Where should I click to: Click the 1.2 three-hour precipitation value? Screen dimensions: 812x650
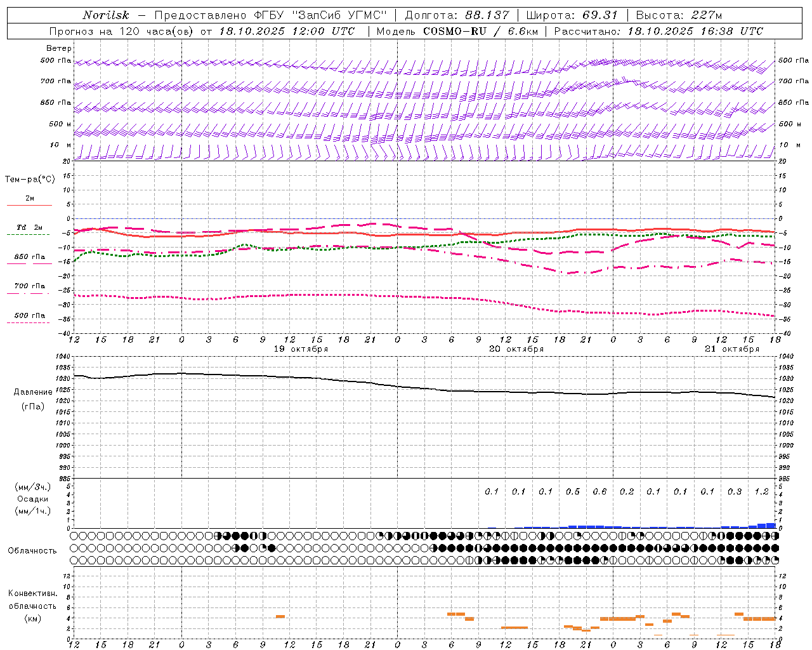[x=761, y=492]
